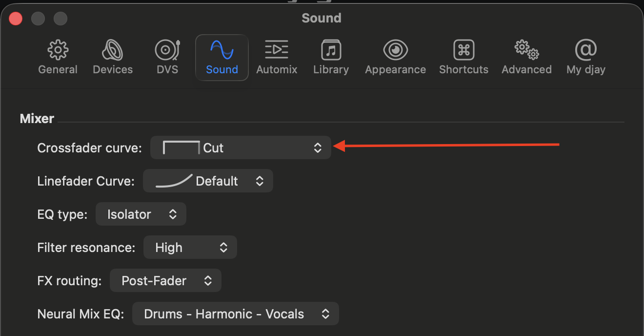Open the Filter resonance High dropdown
Screen dimensions: 644x336
190,248
